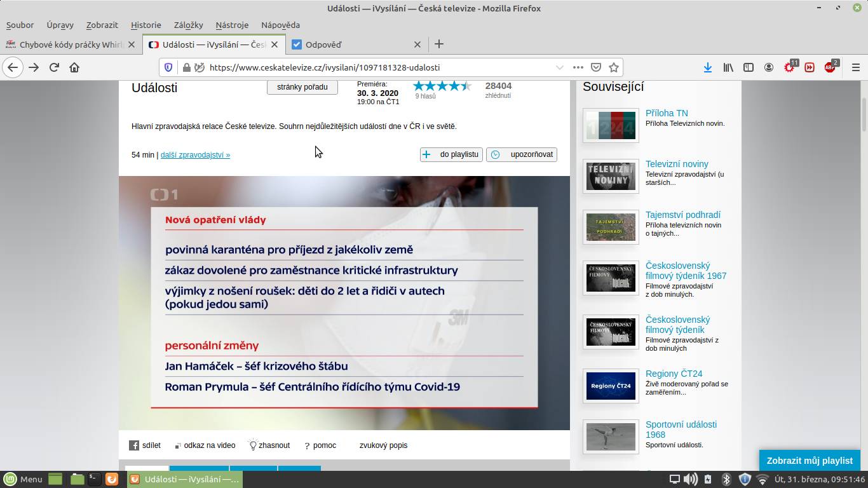
Task: Bookmark this page with the star
Action: coord(614,67)
